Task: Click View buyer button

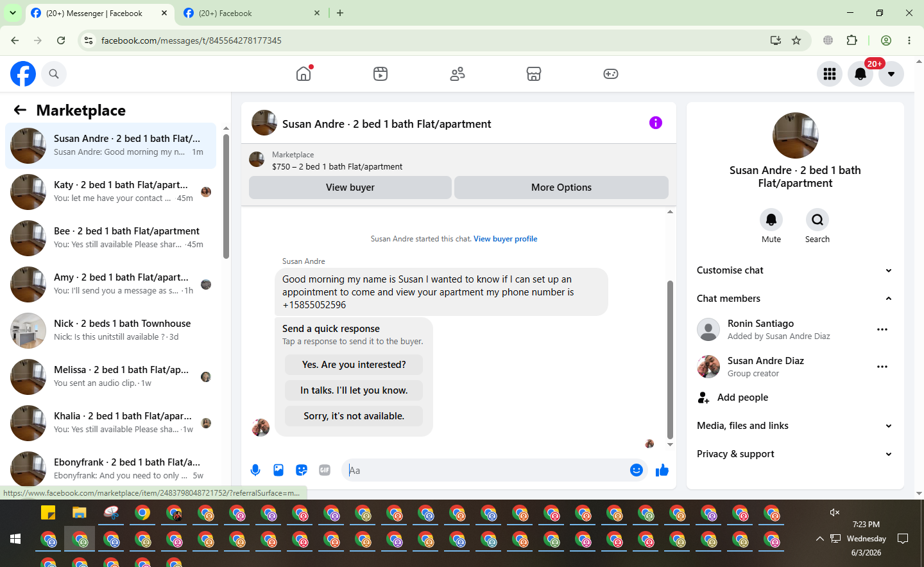Action: click(350, 188)
